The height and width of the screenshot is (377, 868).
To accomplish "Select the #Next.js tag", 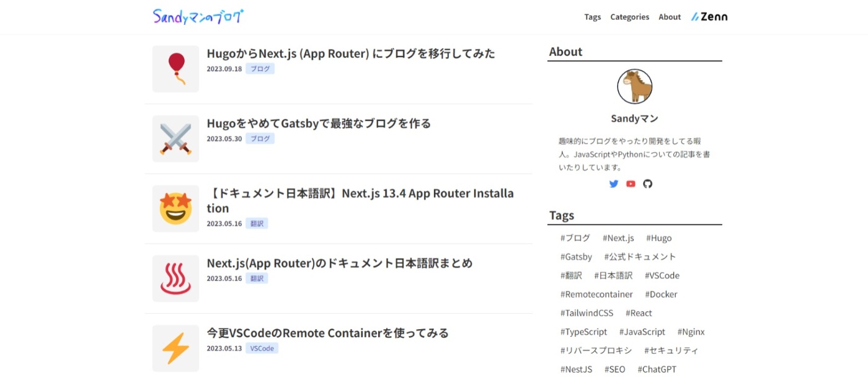I will (618, 238).
